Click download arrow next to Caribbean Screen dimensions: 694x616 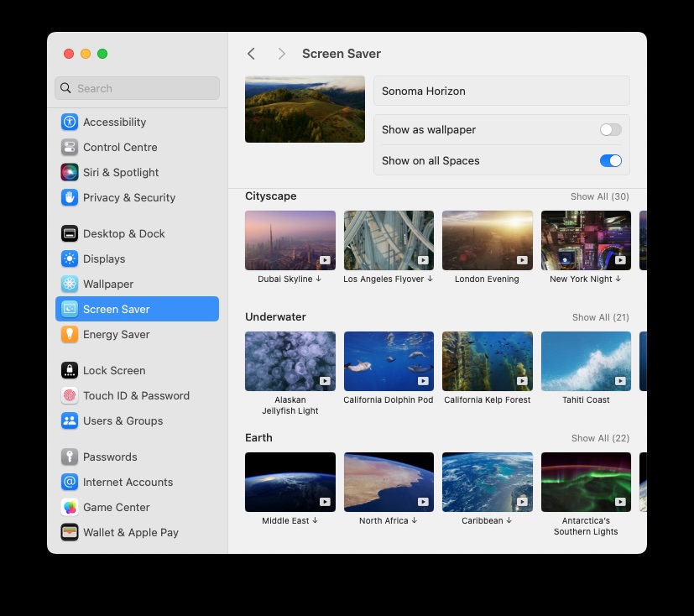tap(509, 520)
